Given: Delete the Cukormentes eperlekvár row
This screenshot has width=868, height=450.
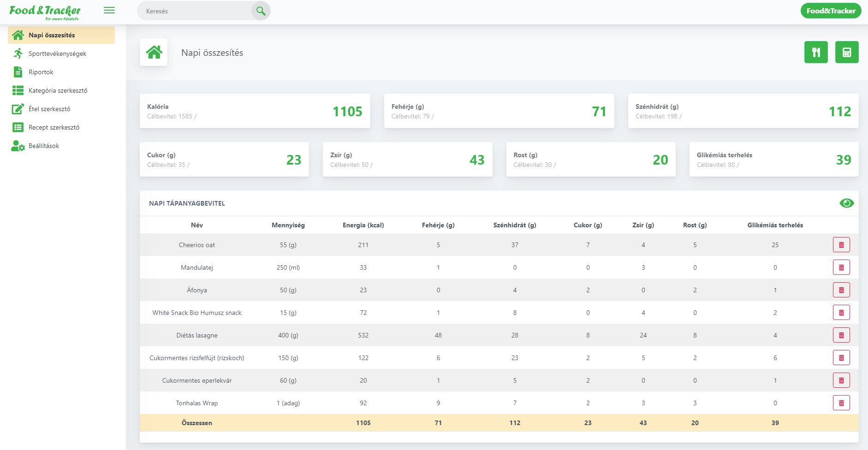Looking at the screenshot, I should tap(841, 380).
